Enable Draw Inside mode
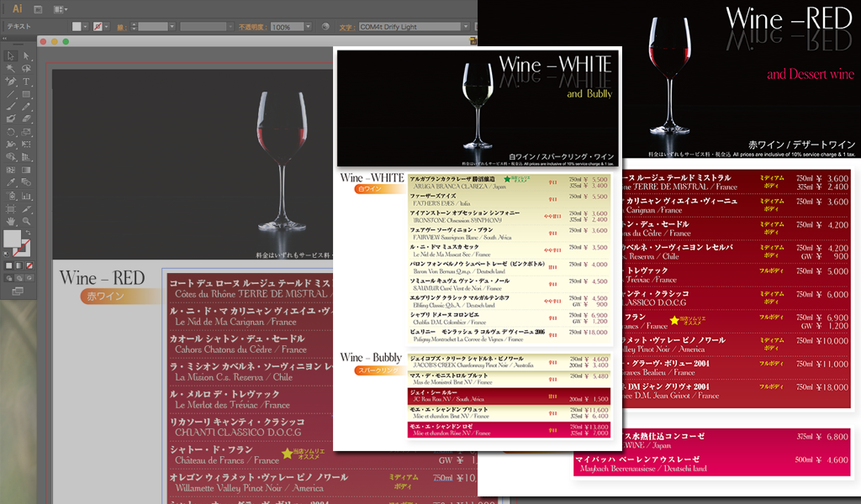The height and width of the screenshot is (504, 861). click(x=29, y=278)
